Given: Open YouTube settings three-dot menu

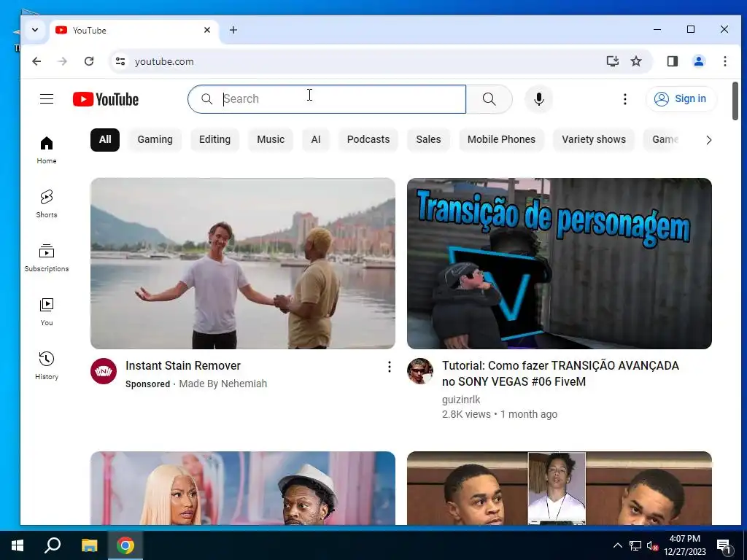Looking at the screenshot, I should pos(625,99).
